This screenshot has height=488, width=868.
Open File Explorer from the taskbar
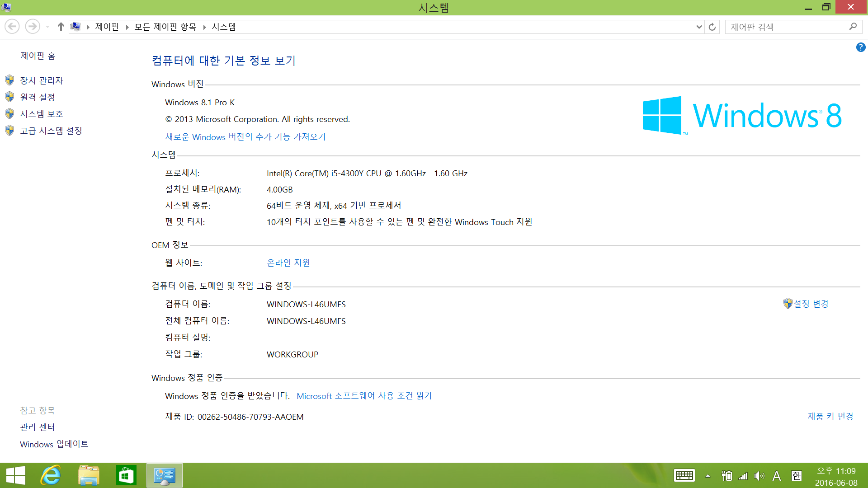89,475
